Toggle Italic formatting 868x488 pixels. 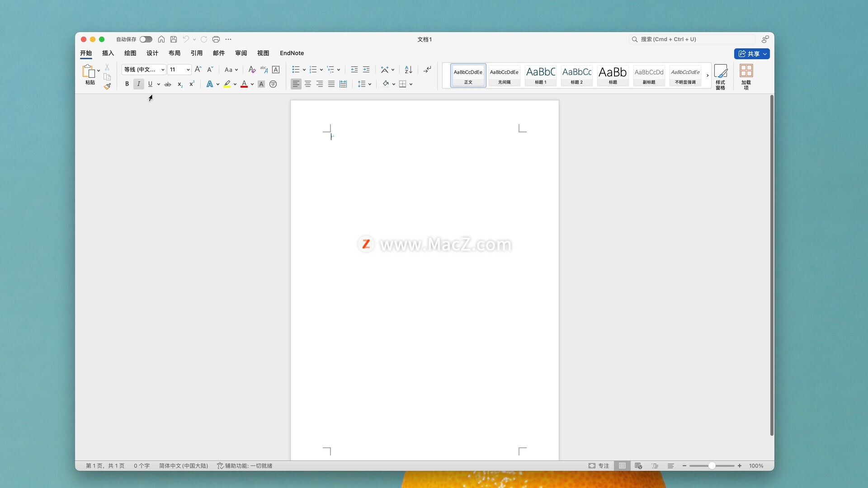click(x=139, y=84)
